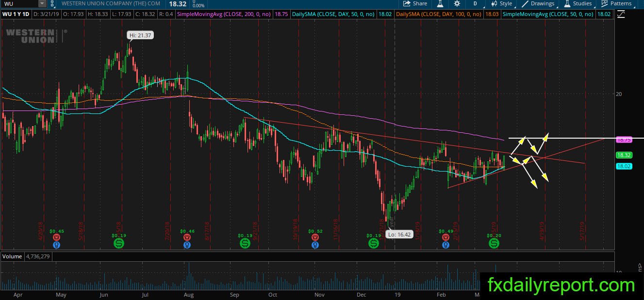This screenshot has width=644, height=300.
Task: Click the 4,736,279 volume value
Action: (x=38, y=256)
